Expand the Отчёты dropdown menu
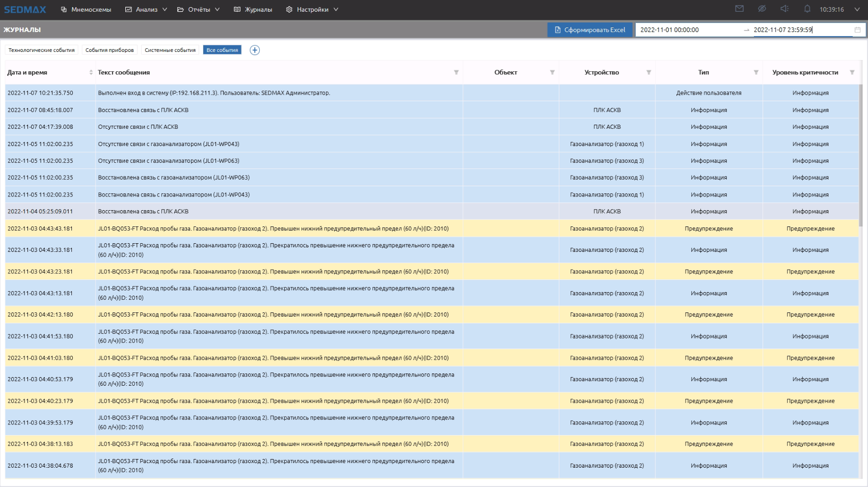The height and width of the screenshot is (487, 868). tap(199, 10)
